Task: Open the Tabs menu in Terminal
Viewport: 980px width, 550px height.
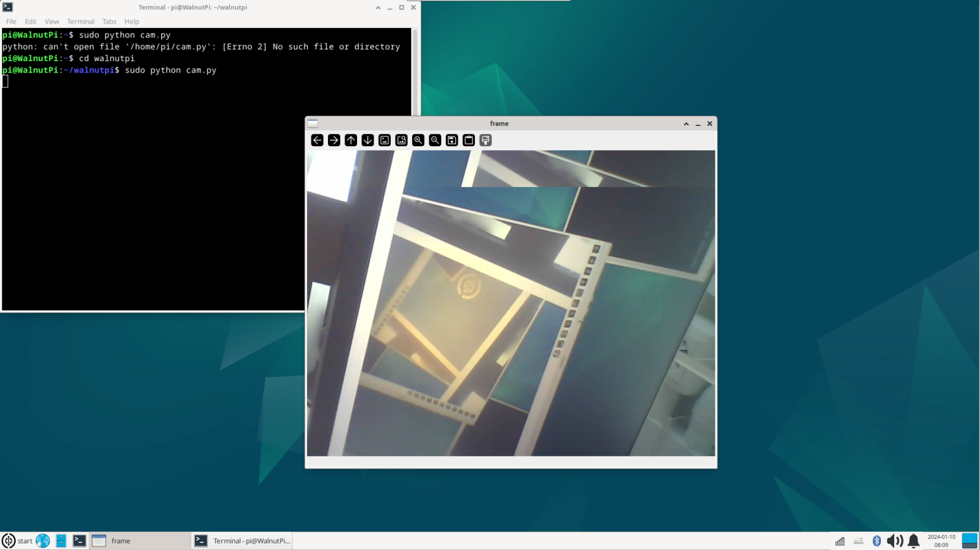Action: [x=109, y=21]
